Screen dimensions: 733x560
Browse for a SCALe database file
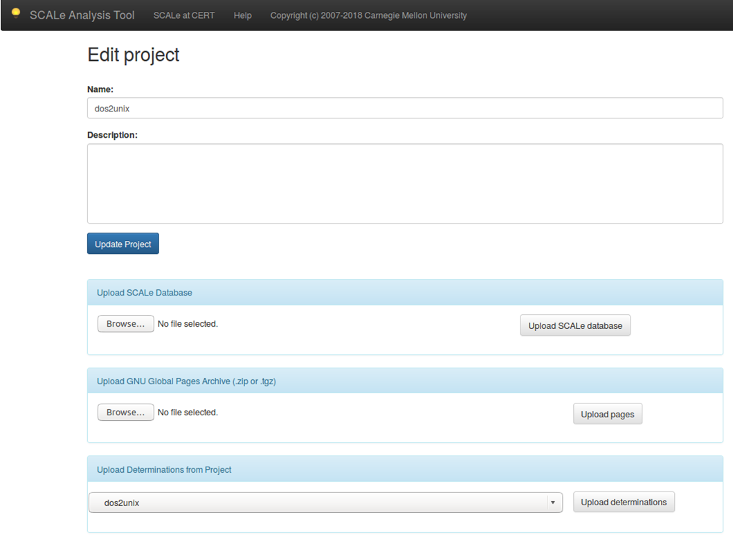pyautogui.click(x=125, y=324)
